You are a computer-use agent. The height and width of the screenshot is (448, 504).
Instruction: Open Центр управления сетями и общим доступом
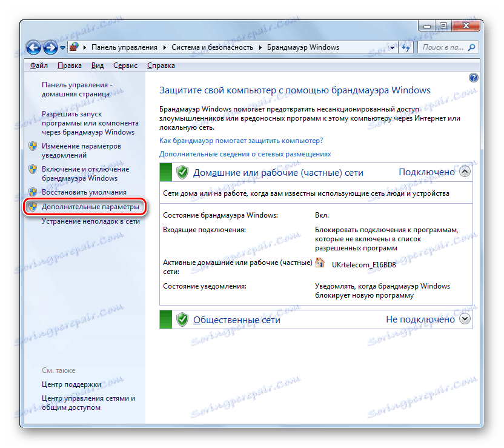tap(88, 403)
